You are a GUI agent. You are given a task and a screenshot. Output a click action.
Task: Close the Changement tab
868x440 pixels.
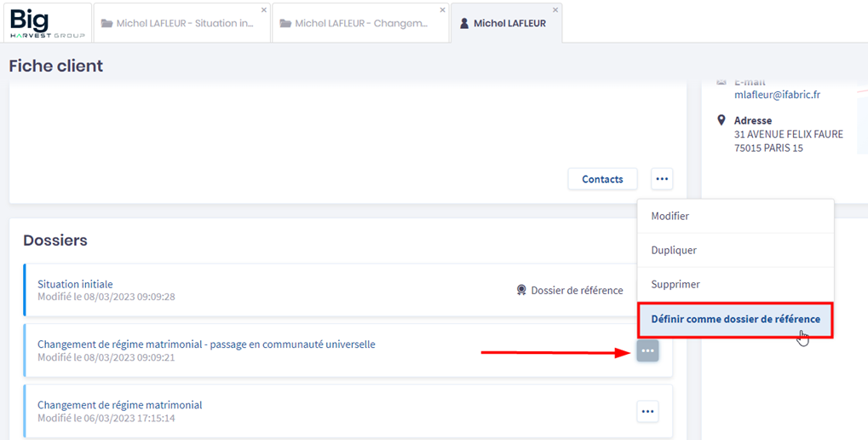coord(442,10)
